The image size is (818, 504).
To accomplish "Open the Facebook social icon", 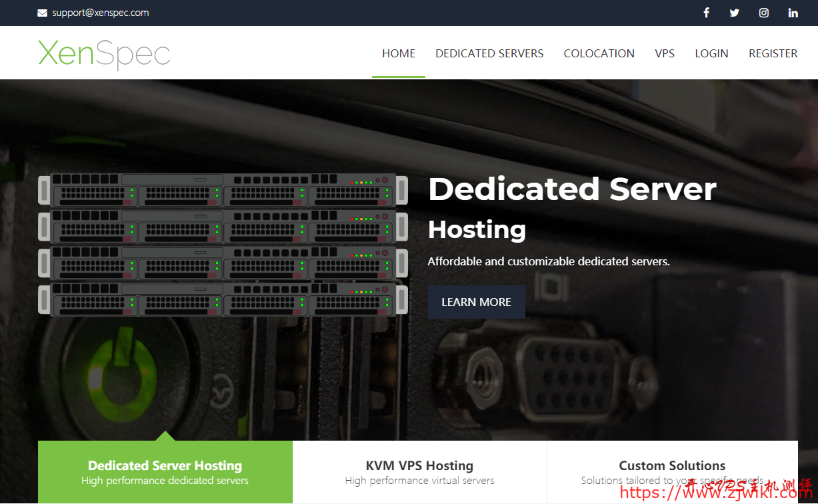I will 706,13.
